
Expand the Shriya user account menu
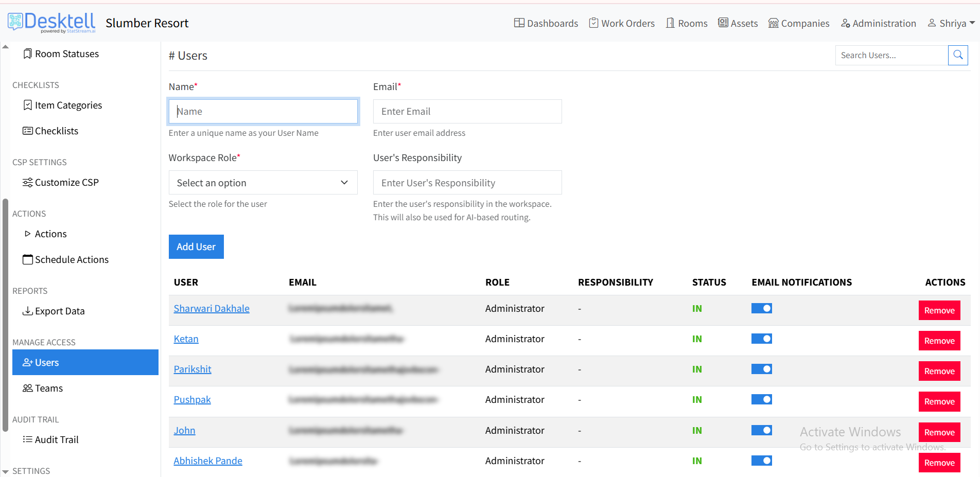(951, 23)
